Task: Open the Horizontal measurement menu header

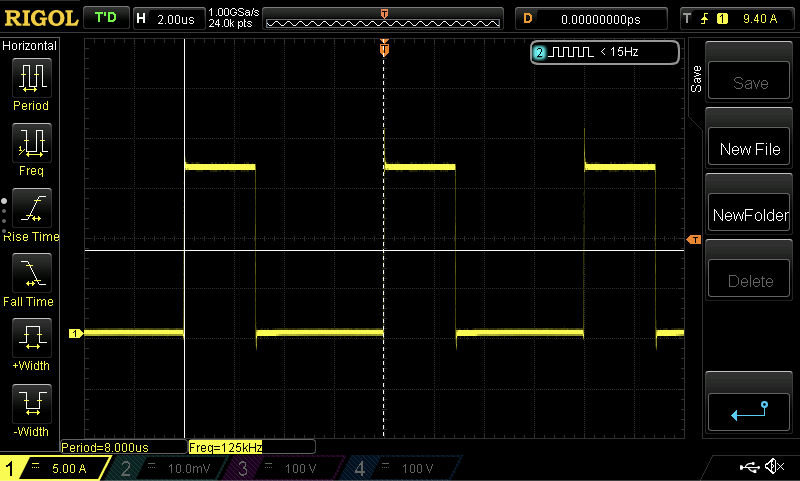Action: [30, 46]
